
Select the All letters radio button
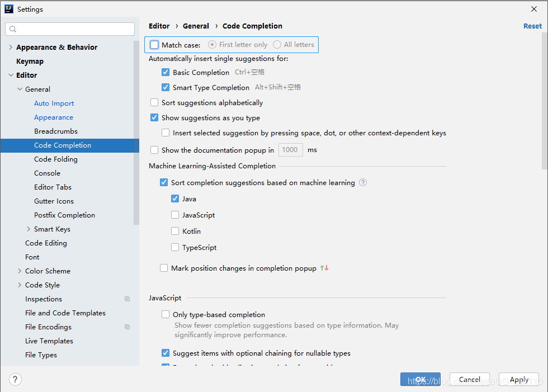pos(277,44)
